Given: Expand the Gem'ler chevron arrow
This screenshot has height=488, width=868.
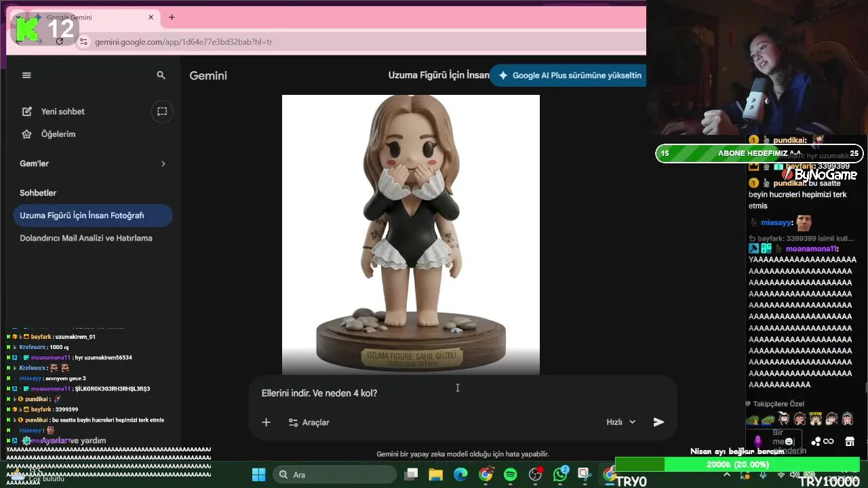Looking at the screenshot, I should click(163, 163).
